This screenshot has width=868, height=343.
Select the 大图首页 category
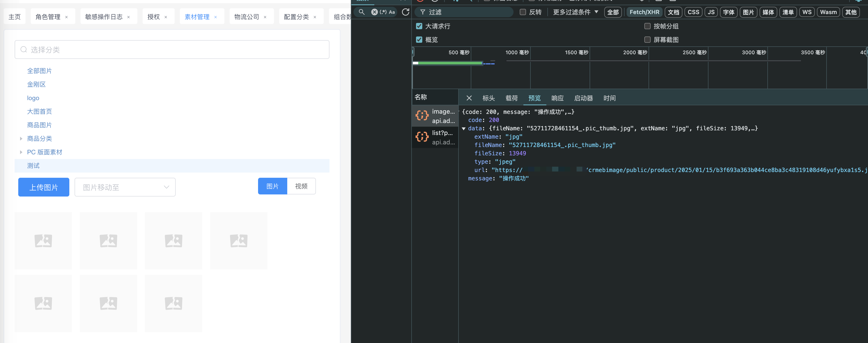(39, 112)
